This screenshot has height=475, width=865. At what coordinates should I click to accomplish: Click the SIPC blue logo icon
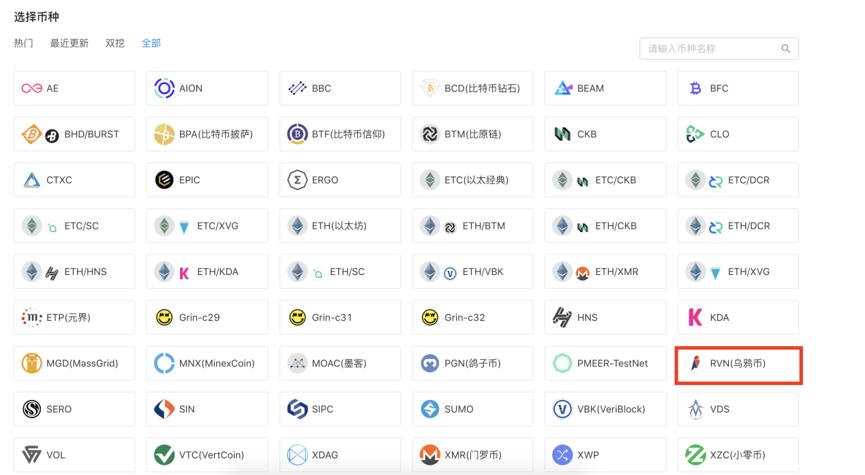[297, 409]
